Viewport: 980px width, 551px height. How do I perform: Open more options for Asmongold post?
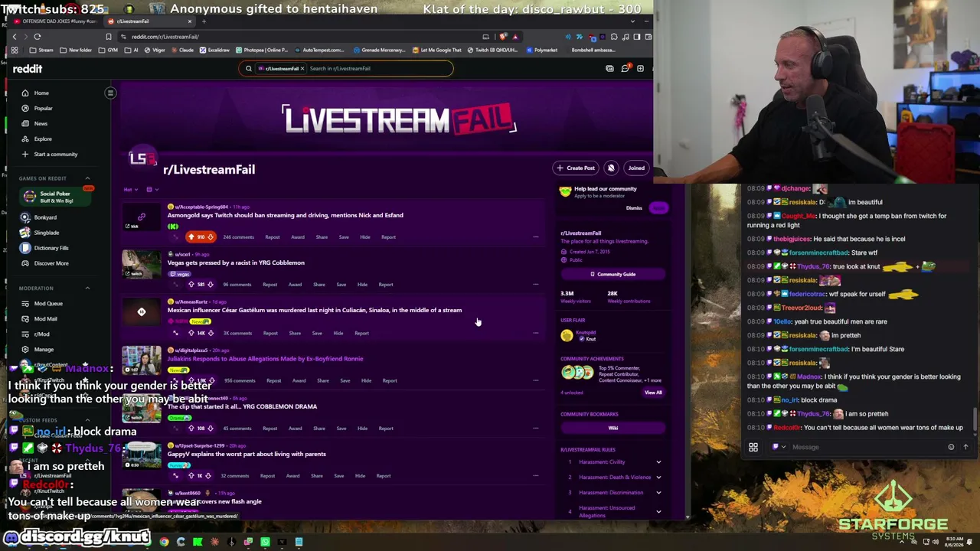click(535, 237)
